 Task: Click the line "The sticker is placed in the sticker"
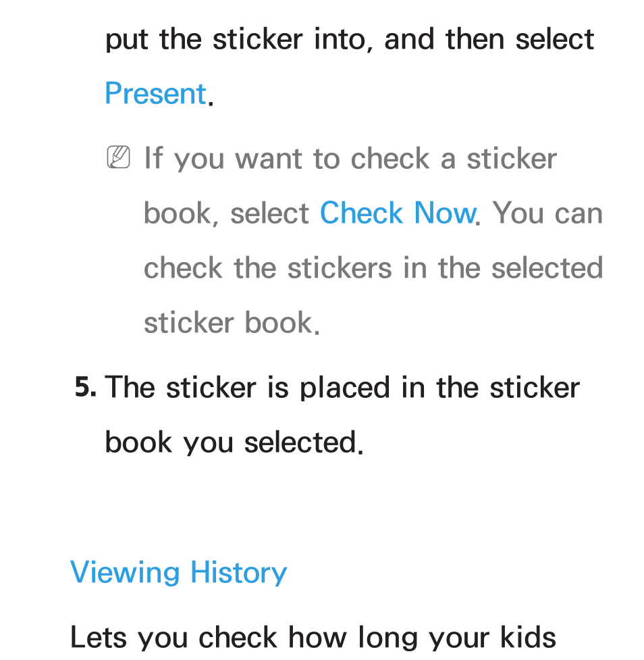(x=342, y=388)
